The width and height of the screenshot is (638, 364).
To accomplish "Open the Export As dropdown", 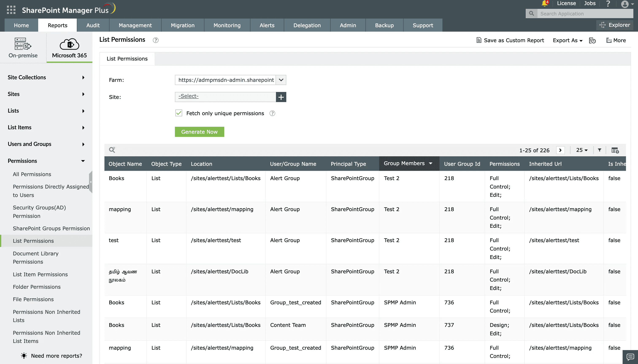I will tap(568, 40).
